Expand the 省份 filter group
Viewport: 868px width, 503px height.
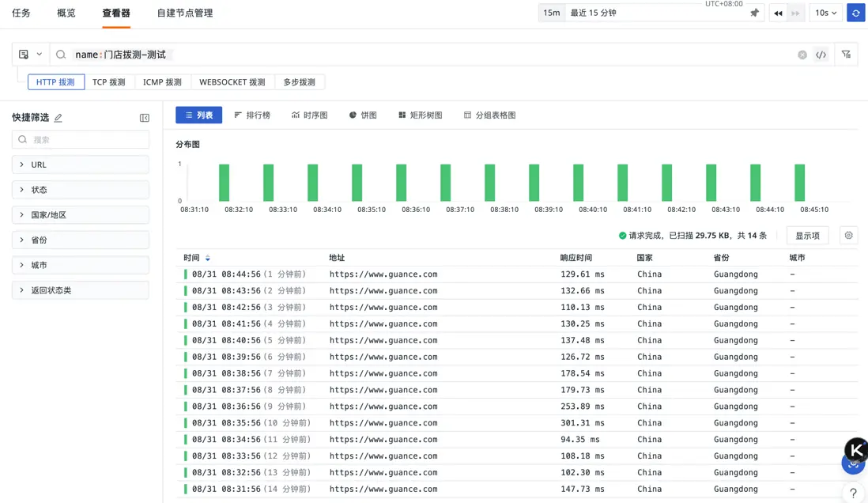pyautogui.click(x=80, y=240)
